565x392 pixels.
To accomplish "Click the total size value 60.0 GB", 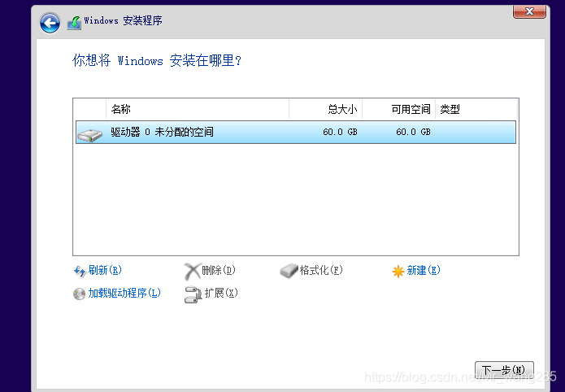I will (x=340, y=132).
